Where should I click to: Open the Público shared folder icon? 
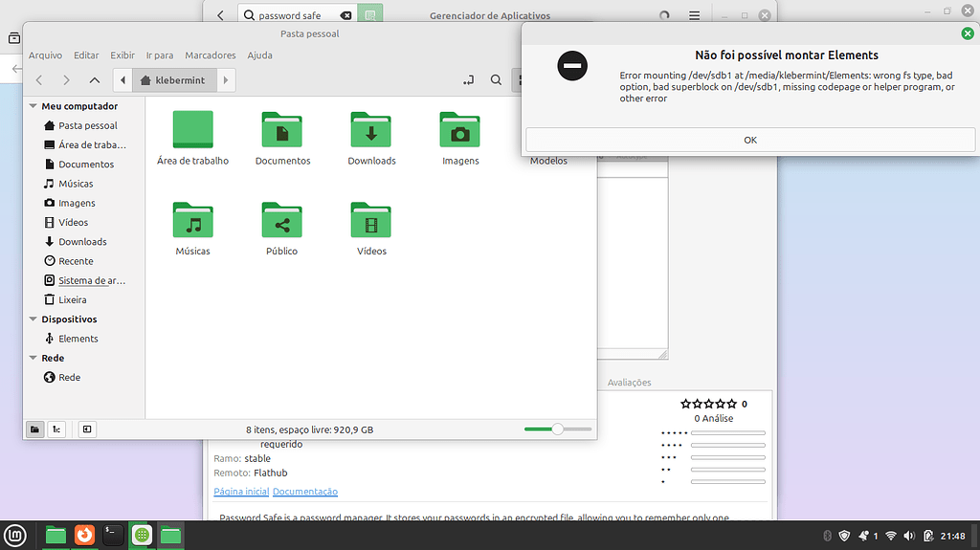coord(282,220)
